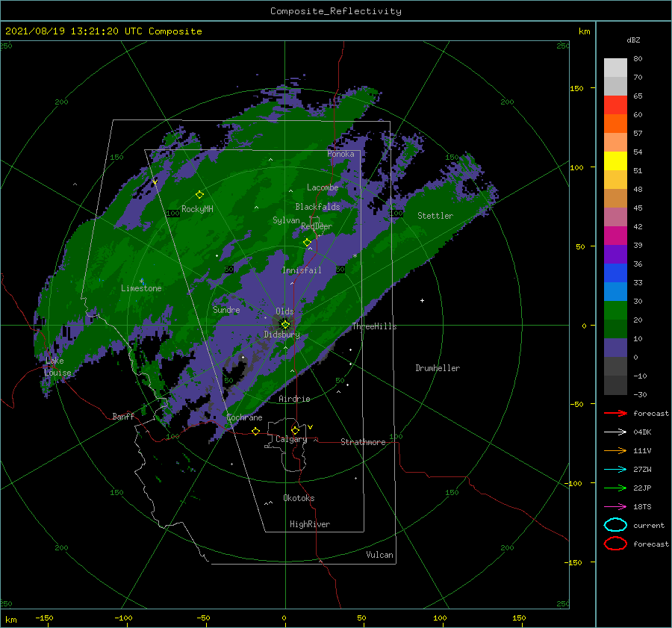Click the Sylvan label on the map

286,220
